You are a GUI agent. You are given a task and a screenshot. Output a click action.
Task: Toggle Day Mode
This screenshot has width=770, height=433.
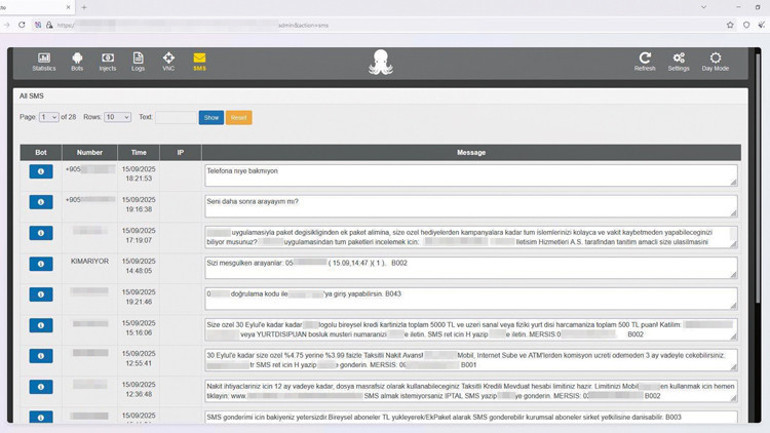click(715, 59)
